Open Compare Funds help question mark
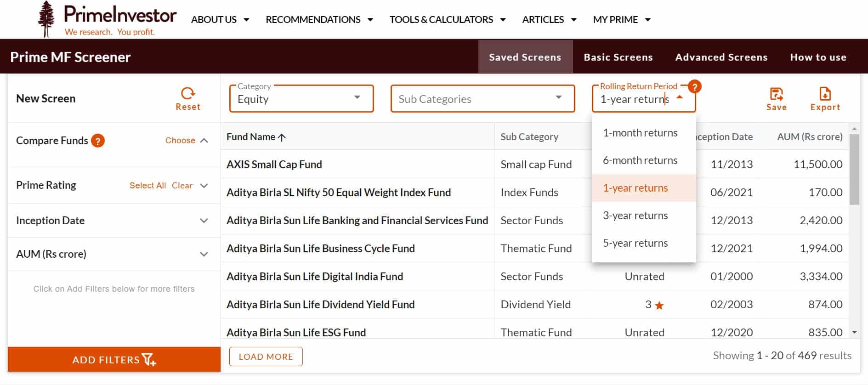The image size is (868, 385). click(98, 141)
